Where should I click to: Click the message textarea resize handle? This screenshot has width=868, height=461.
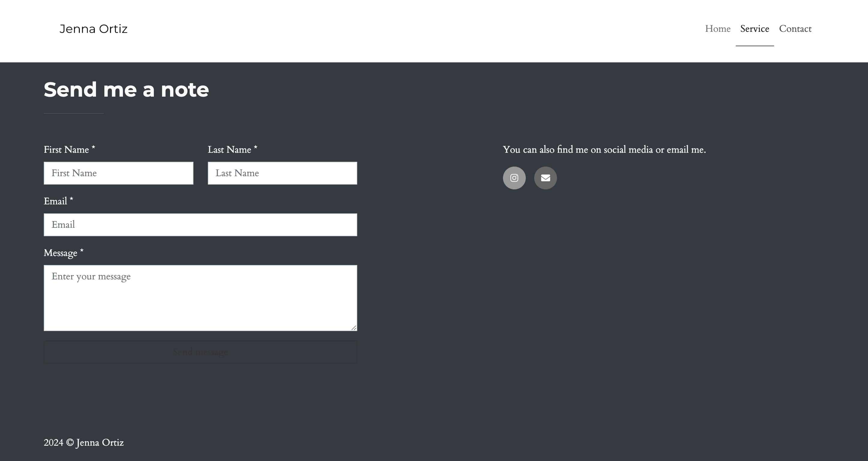354,328
